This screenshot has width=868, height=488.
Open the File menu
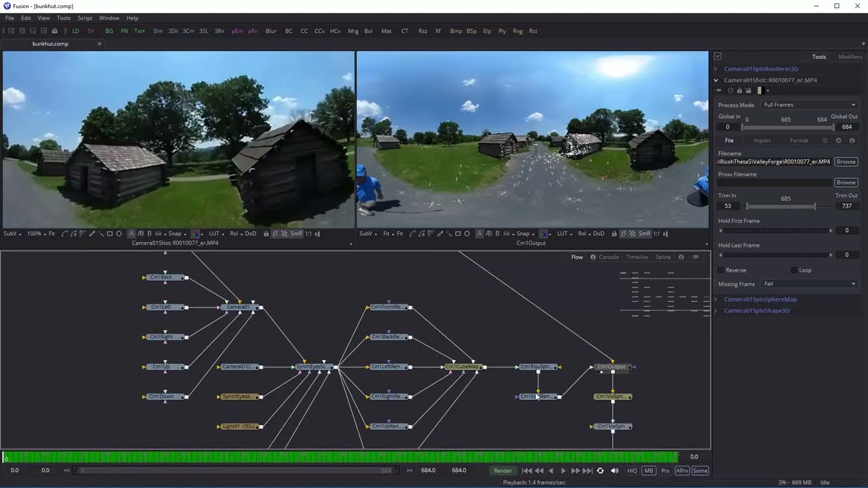(x=9, y=18)
